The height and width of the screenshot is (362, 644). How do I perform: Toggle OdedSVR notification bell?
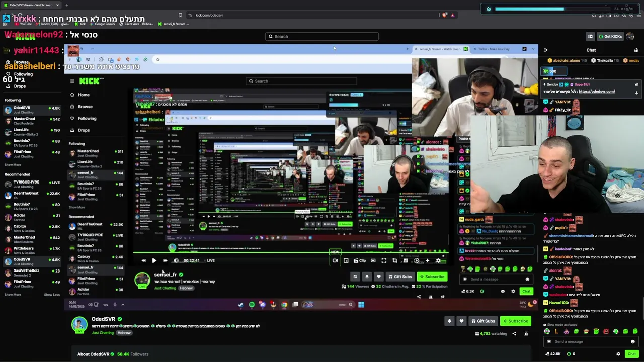tap(449, 321)
